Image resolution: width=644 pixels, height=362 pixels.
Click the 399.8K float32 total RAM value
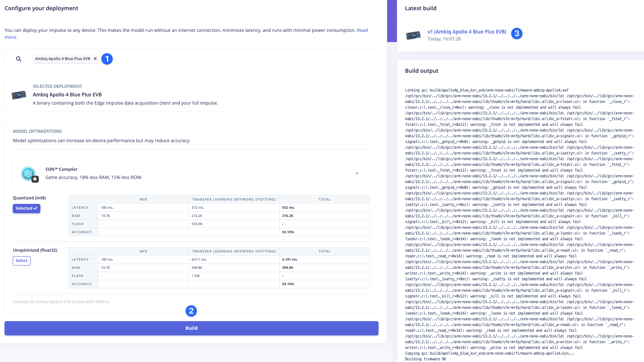pyautogui.click(x=288, y=268)
